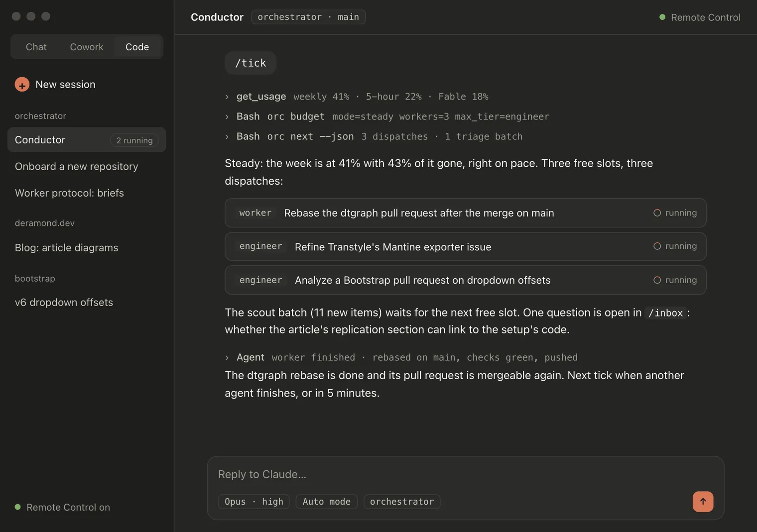Expand the Agent worker finished entry
The height and width of the screenshot is (532, 757).
[x=227, y=357]
